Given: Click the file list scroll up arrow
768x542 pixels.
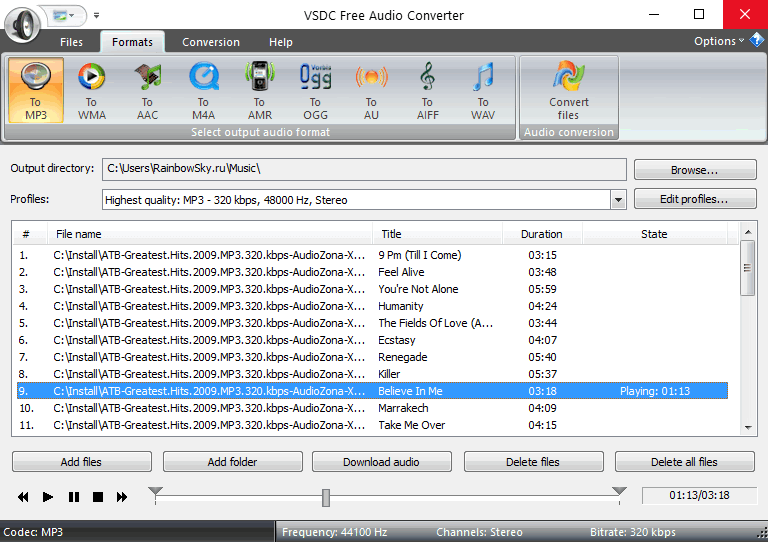Looking at the screenshot, I should click(747, 232).
